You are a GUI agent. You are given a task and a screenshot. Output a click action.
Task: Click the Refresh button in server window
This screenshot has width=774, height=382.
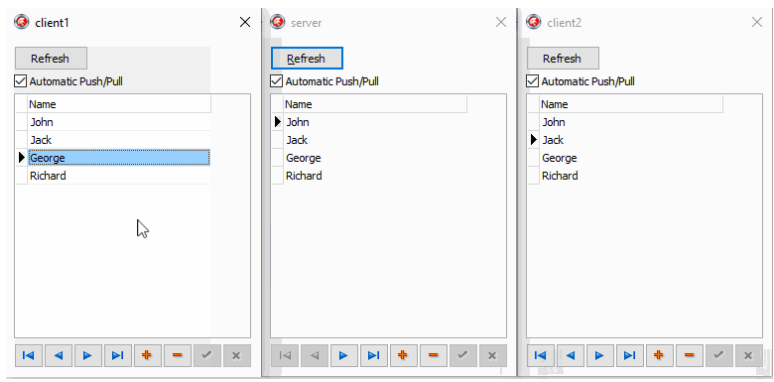(307, 58)
